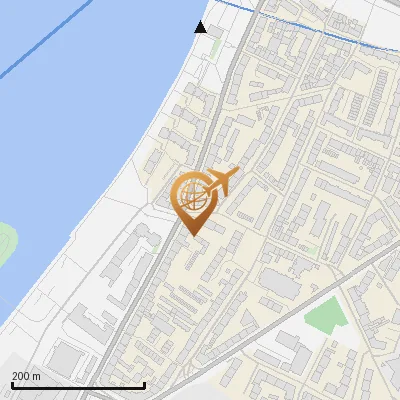Select the large square building at bottom left
Screen dimensions: 400x400
pos(66,360)
